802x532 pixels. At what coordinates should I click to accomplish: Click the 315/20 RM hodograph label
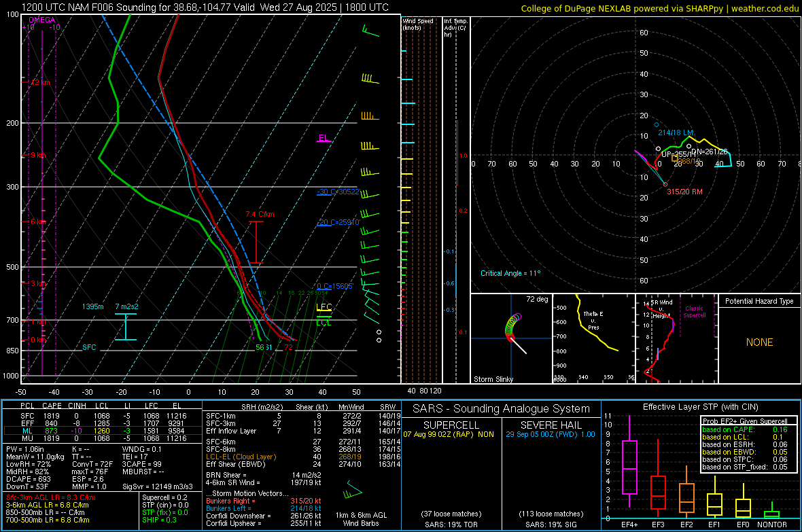coord(684,192)
